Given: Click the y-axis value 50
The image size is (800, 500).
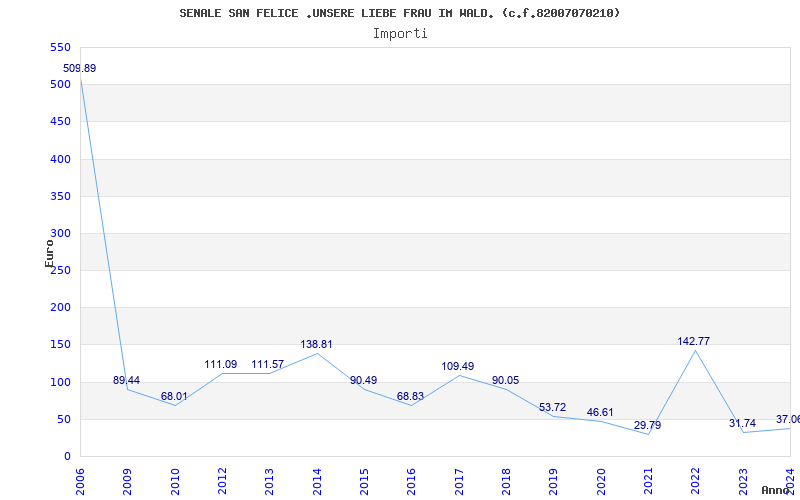Looking at the screenshot, I should tap(63, 419).
